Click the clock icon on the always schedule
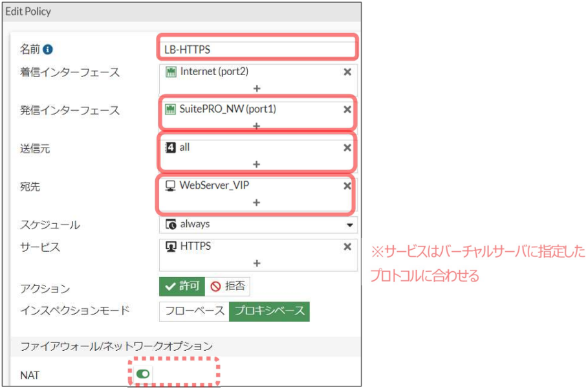Image resolution: width=588 pixels, height=389 pixels. 171,225
